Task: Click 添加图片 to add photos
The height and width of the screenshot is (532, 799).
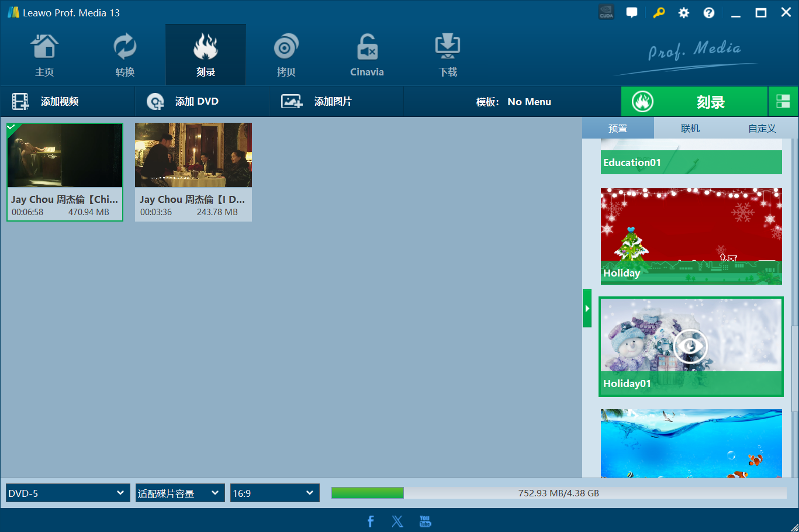Action: click(x=336, y=102)
